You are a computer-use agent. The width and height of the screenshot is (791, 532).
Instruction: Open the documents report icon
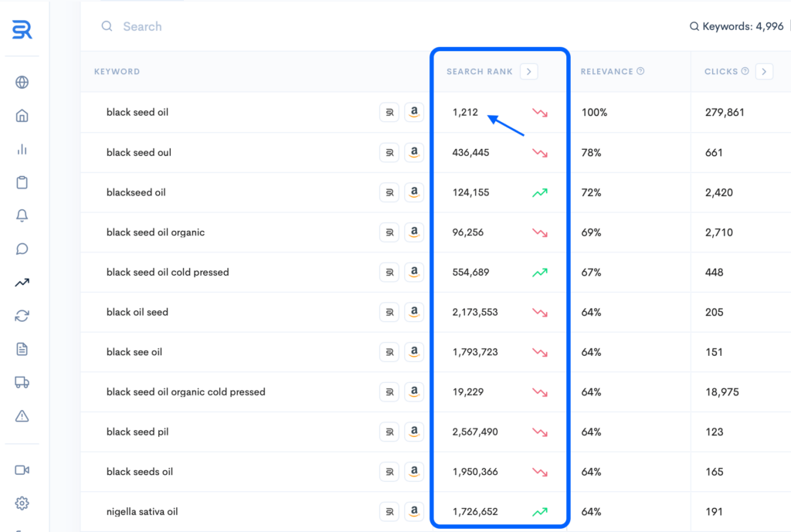[22, 349]
